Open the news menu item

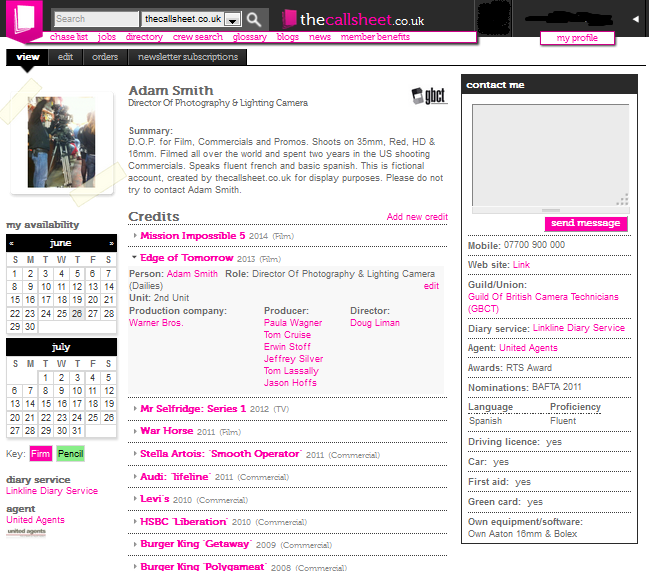click(320, 37)
